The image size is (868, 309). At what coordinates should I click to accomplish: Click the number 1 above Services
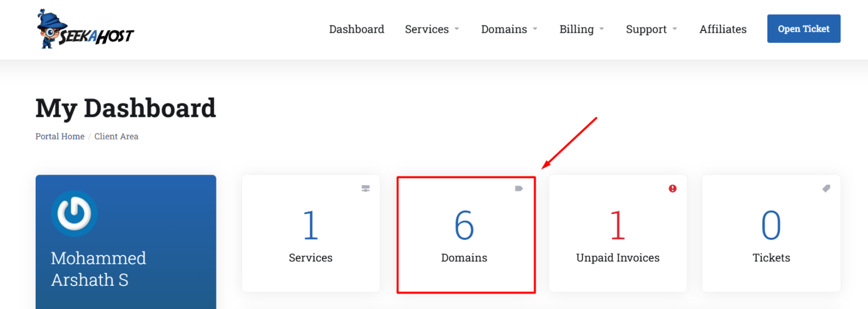coord(311,225)
